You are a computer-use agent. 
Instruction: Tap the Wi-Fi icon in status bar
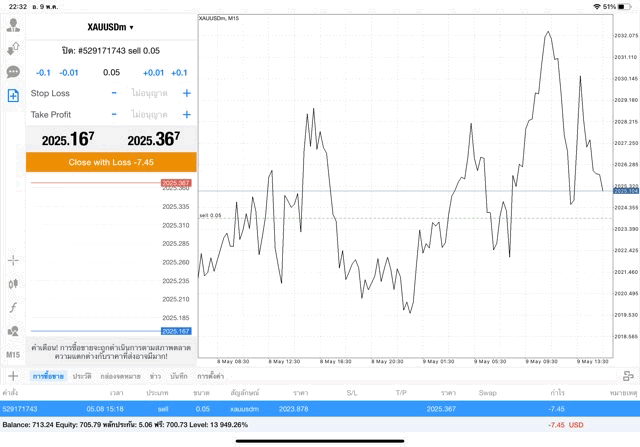click(597, 7)
